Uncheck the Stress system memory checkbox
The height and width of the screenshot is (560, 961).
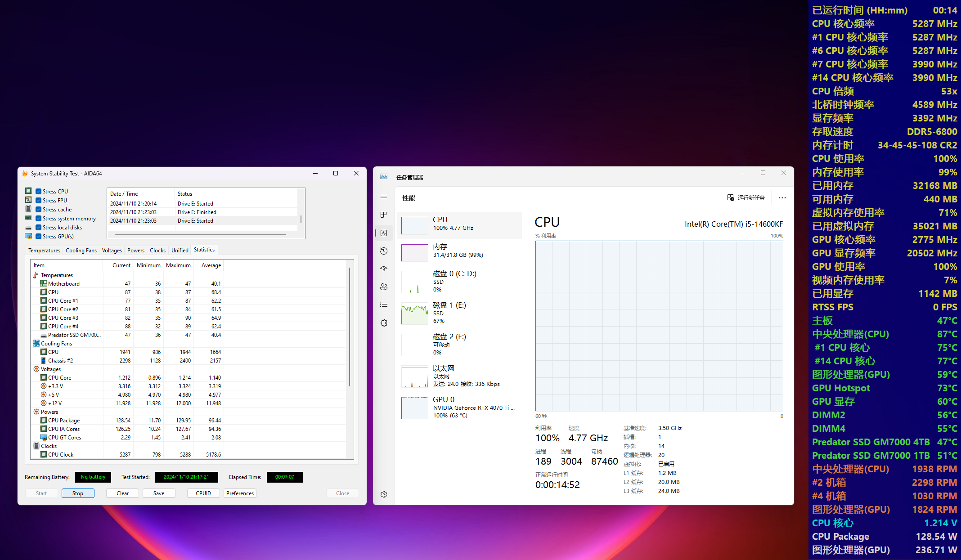pos(39,219)
